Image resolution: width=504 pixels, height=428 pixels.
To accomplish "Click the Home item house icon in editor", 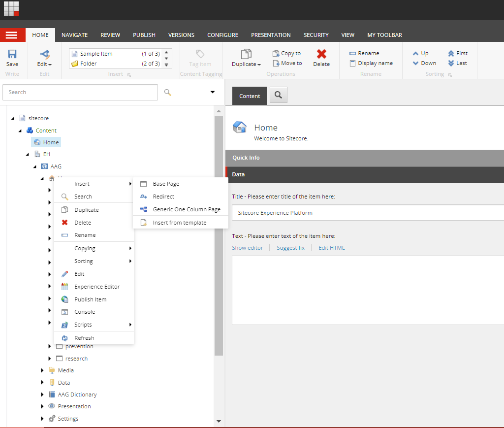I will pyautogui.click(x=240, y=128).
